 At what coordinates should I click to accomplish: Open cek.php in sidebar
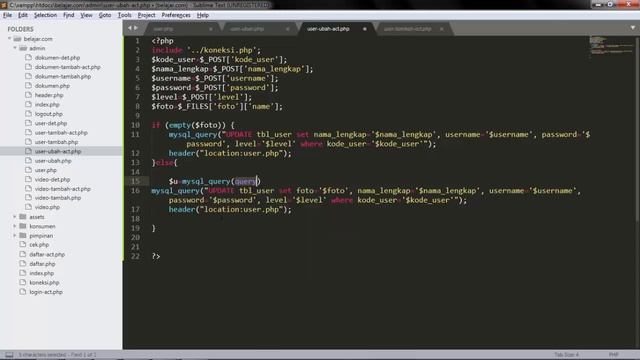(39, 245)
